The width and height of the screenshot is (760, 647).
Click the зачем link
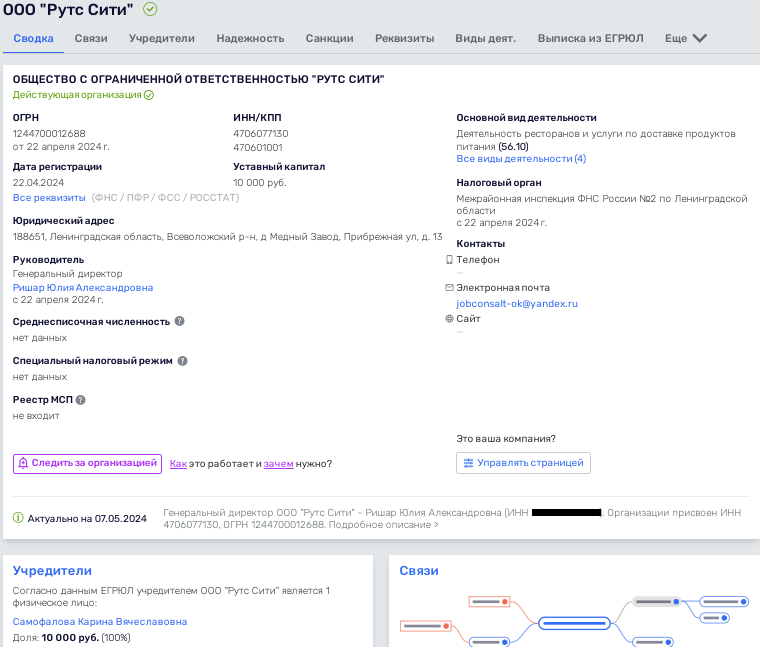pos(279,464)
